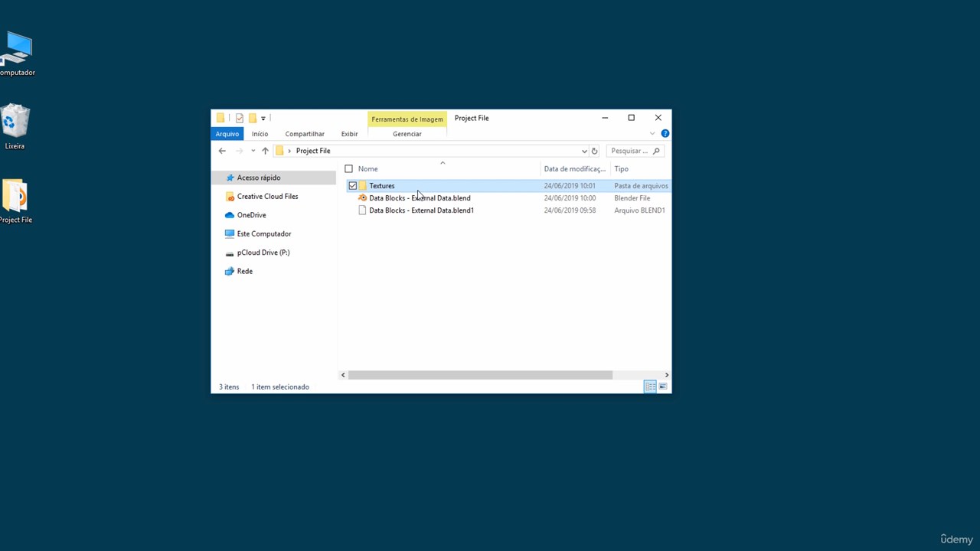Image resolution: width=980 pixels, height=551 pixels.
Task: Expand the ribbon with the chevron
Action: click(652, 134)
